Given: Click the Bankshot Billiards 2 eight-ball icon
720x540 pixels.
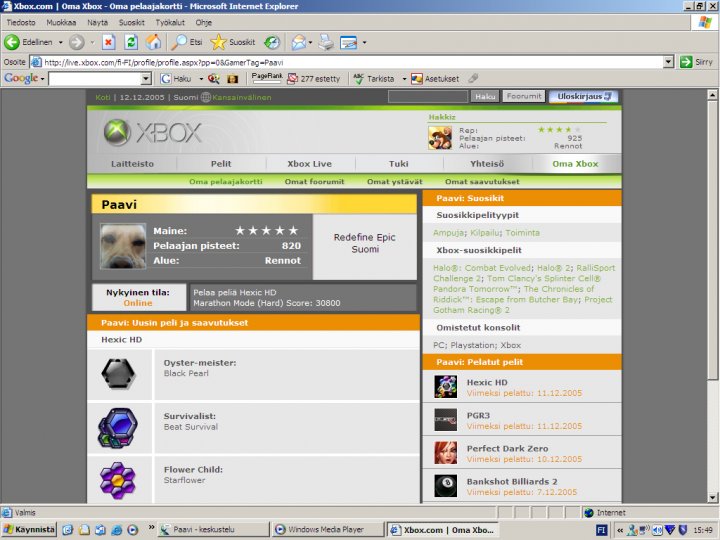Looking at the screenshot, I should pos(445,485).
